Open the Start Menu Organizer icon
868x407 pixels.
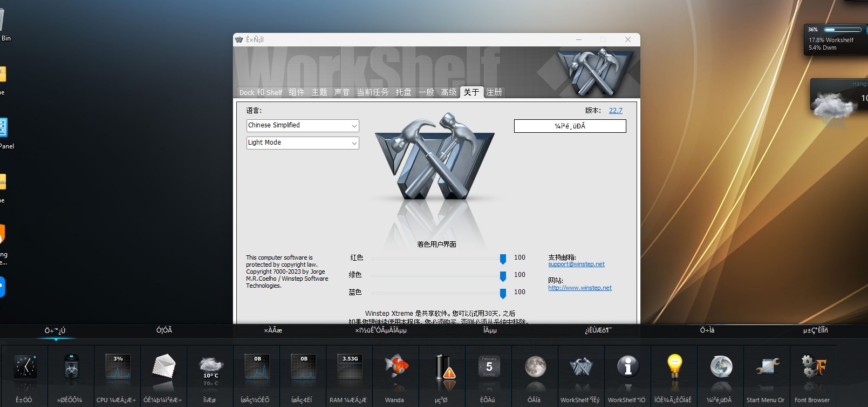coord(767,368)
